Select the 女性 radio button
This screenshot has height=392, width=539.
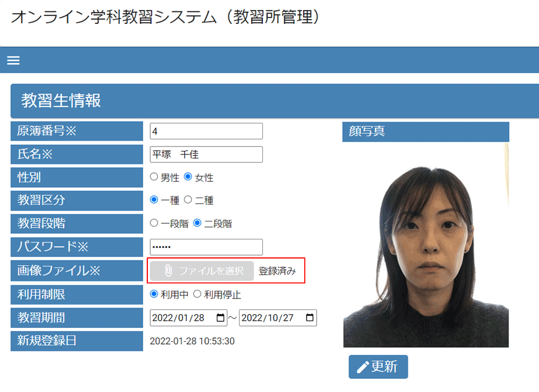(x=188, y=177)
